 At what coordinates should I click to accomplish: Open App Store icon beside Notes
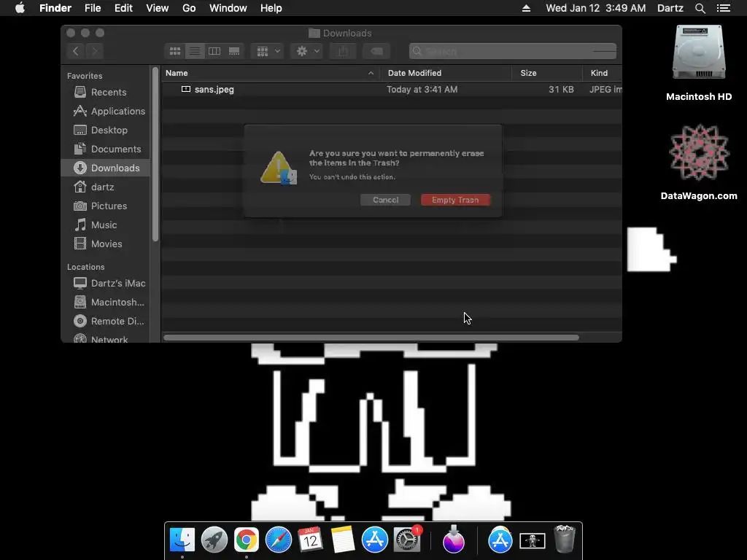click(374, 540)
